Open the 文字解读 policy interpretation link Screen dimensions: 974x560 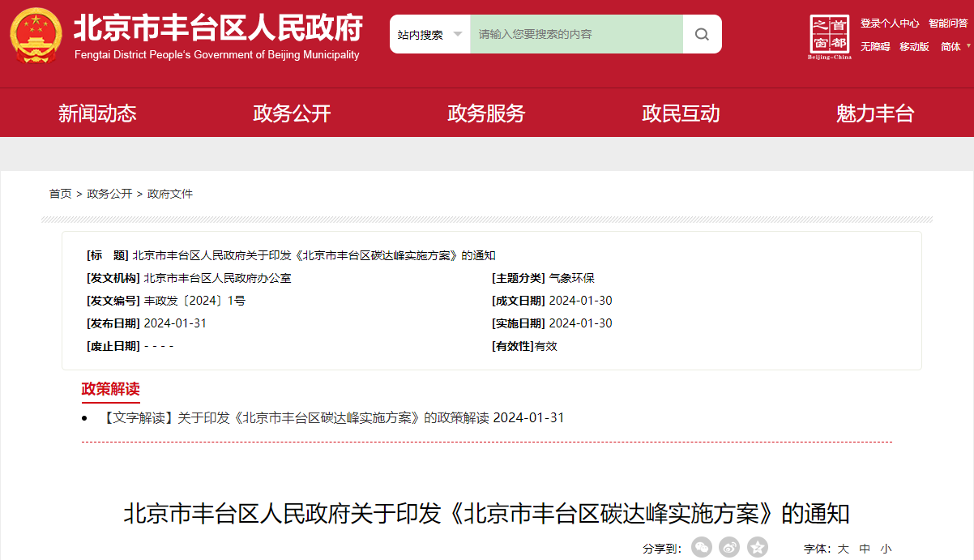(x=332, y=418)
